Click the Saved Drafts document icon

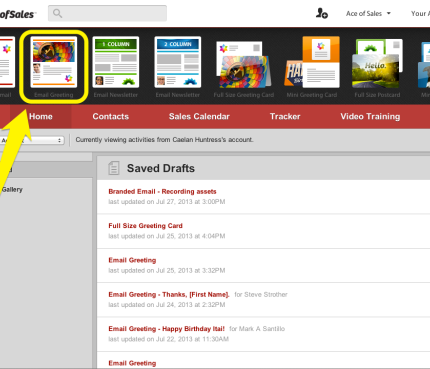(x=114, y=168)
